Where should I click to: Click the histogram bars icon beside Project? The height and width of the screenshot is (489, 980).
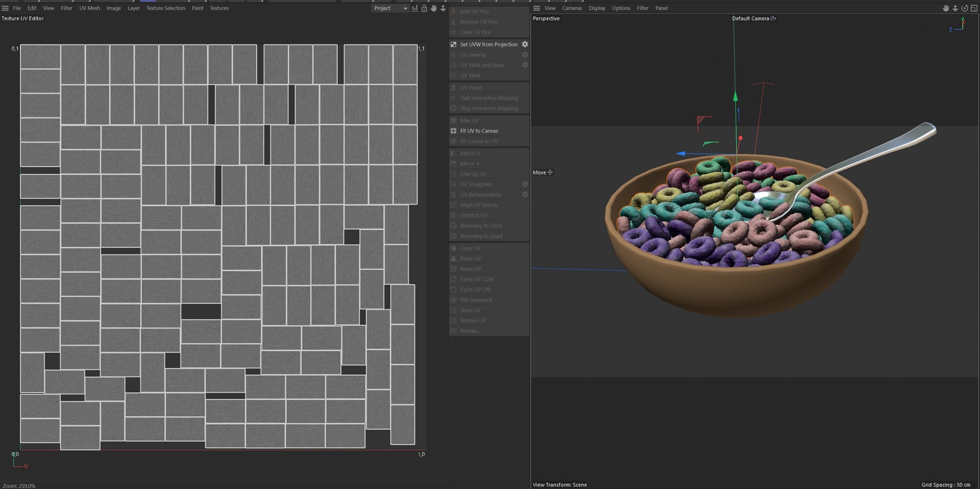414,8
